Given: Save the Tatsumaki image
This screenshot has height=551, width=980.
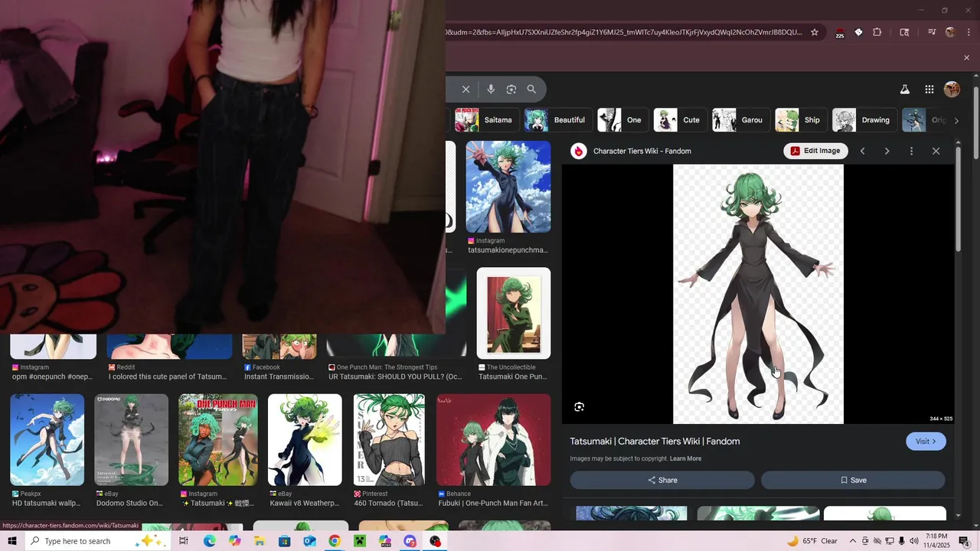Looking at the screenshot, I should [853, 480].
